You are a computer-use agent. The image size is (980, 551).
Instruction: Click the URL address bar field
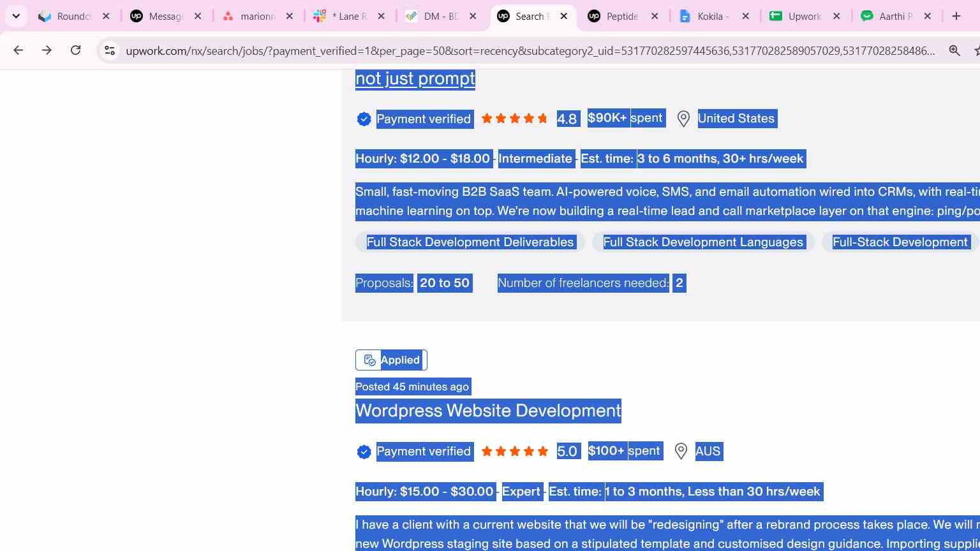coord(530,50)
